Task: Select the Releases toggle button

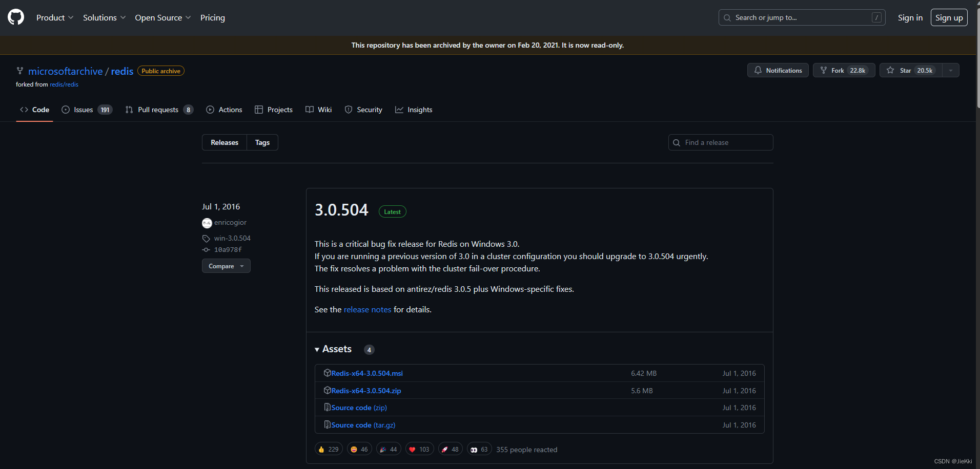Action: pos(224,142)
